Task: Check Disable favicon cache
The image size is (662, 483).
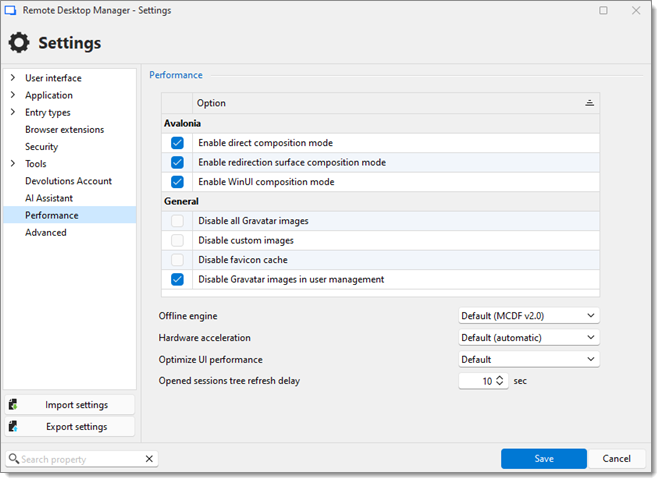Action: point(177,260)
